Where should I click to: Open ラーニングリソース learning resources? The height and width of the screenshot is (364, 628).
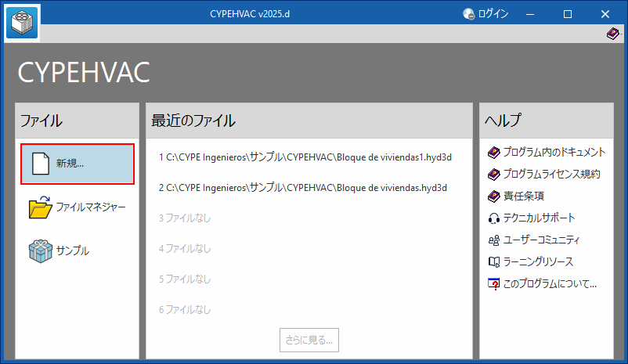click(x=538, y=262)
